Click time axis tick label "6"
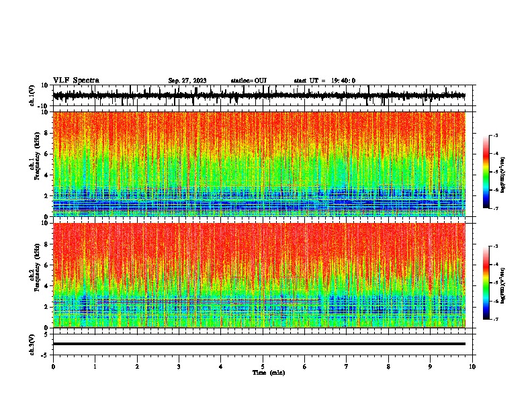The width and height of the screenshot is (532, 411). tap(304, 367)
